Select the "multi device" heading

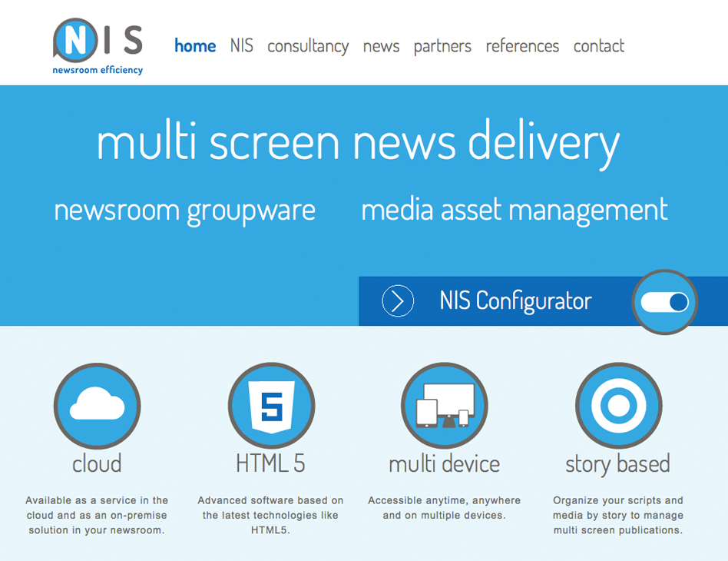(445, 464)
